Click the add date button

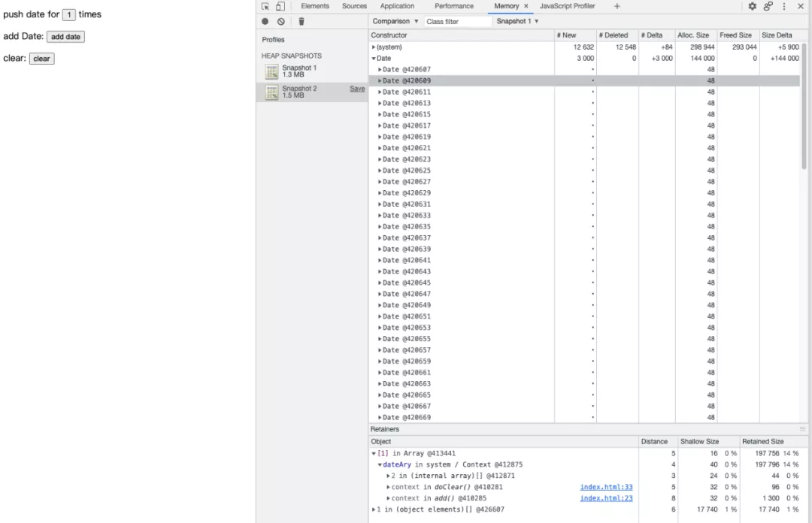pos(65,37)
